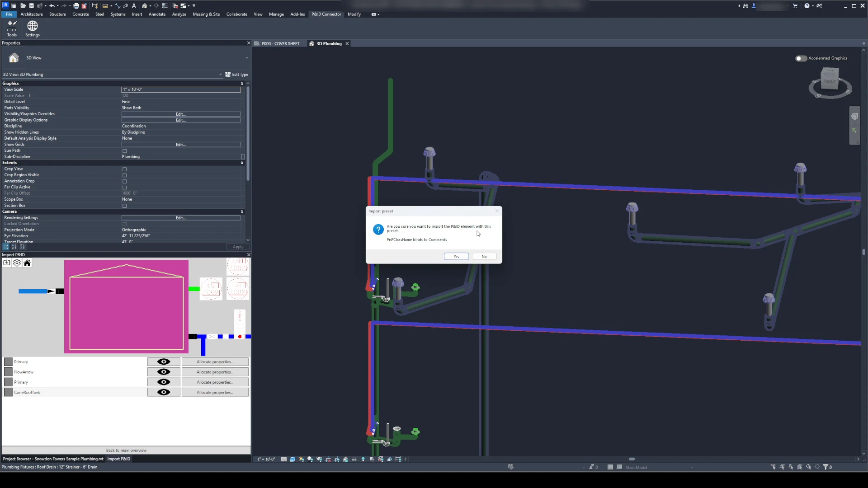Click the import download icon in Import P&ID
Viewport: 868px width, 488px height.
pyautogui.click(x=7, y=263)
